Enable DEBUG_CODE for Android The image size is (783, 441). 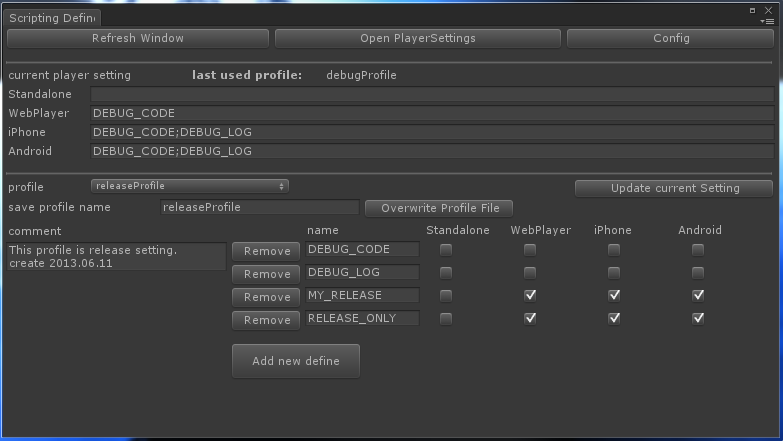tap(698, 250)
